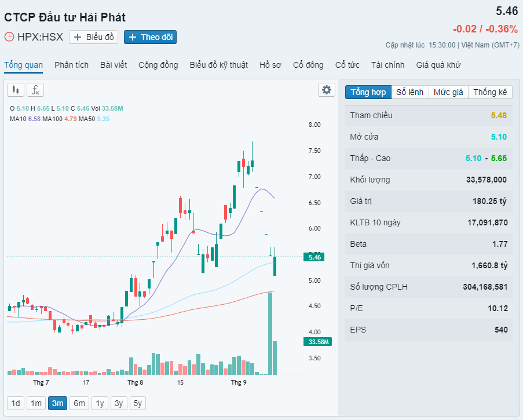The height and width of the screenshot is (420, 523).
Task: Open the fx indicators icon
Action: point(35,90)
